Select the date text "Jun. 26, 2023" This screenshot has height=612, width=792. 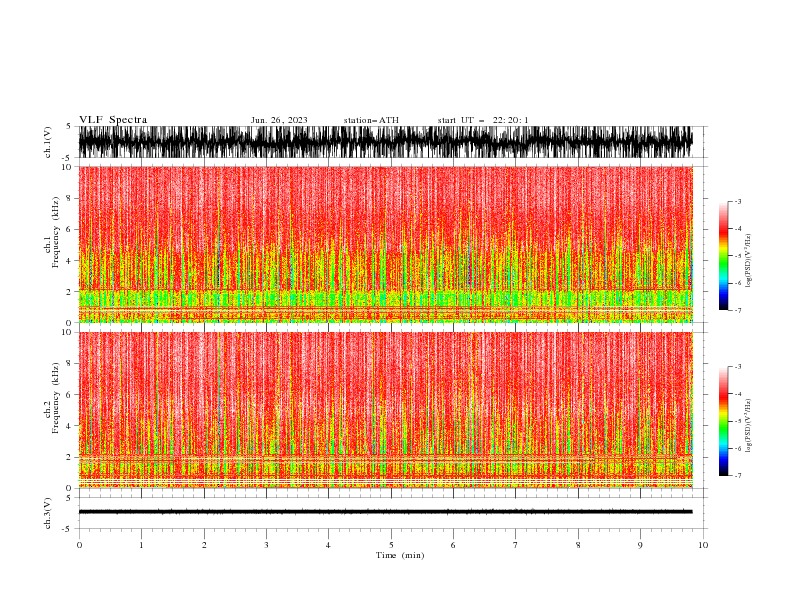click(279, 120)
